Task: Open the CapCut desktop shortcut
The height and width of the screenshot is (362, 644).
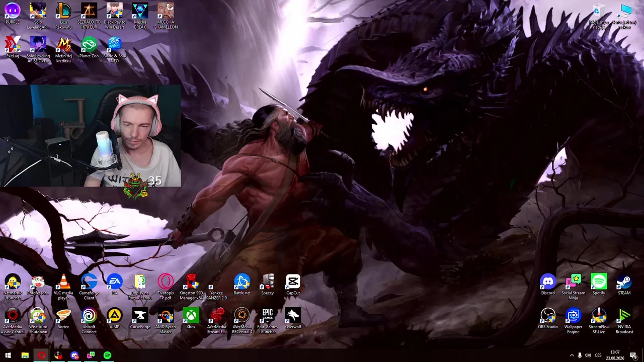Action: pos(293,285)
